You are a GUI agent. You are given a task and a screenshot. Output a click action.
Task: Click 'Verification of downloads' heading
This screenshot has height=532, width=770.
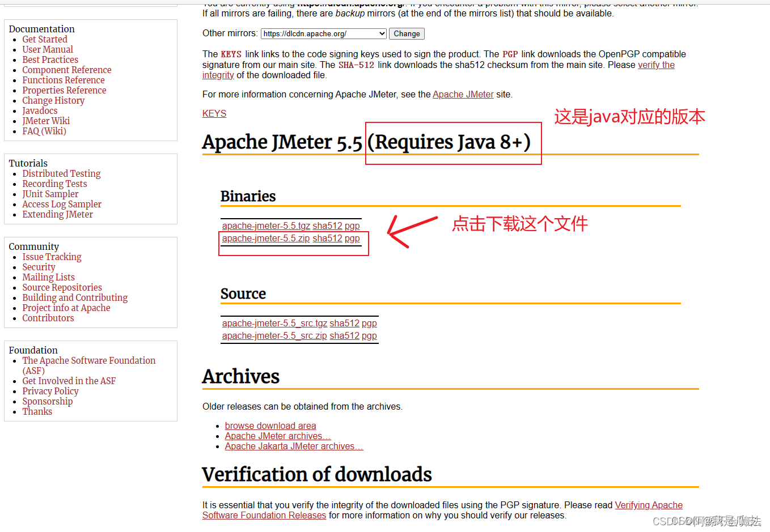(317, 474)
